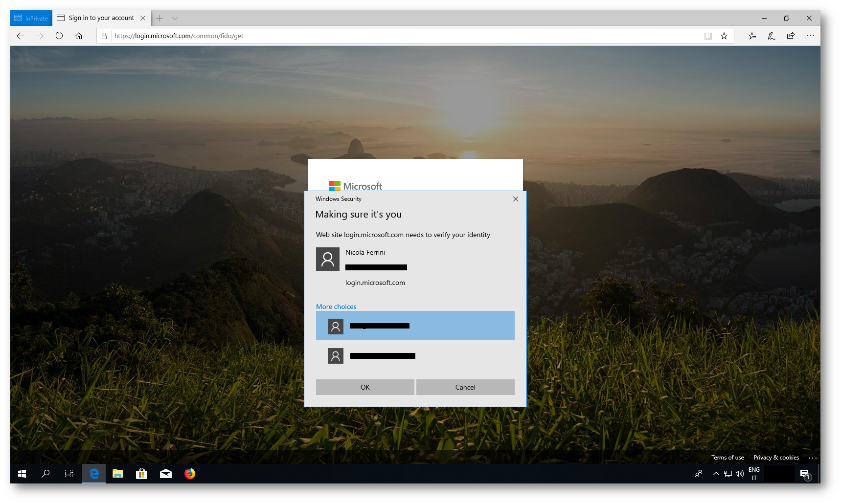841x504 pixels.
Task: Close the Sign in to your account tab
Action: 143,18
